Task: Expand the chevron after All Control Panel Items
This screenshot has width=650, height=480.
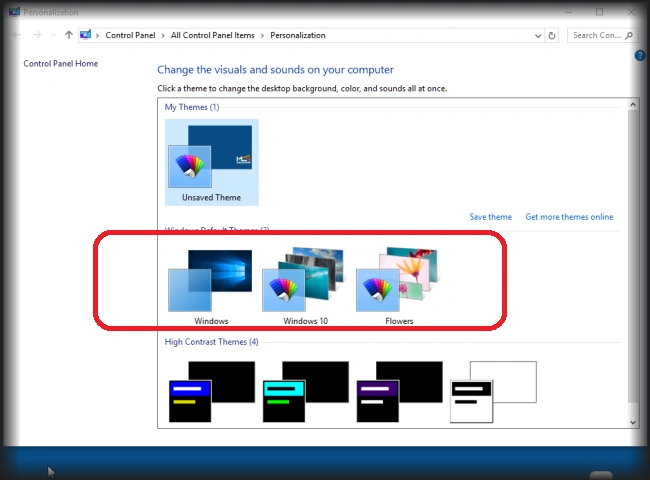Action: [262, 36]
